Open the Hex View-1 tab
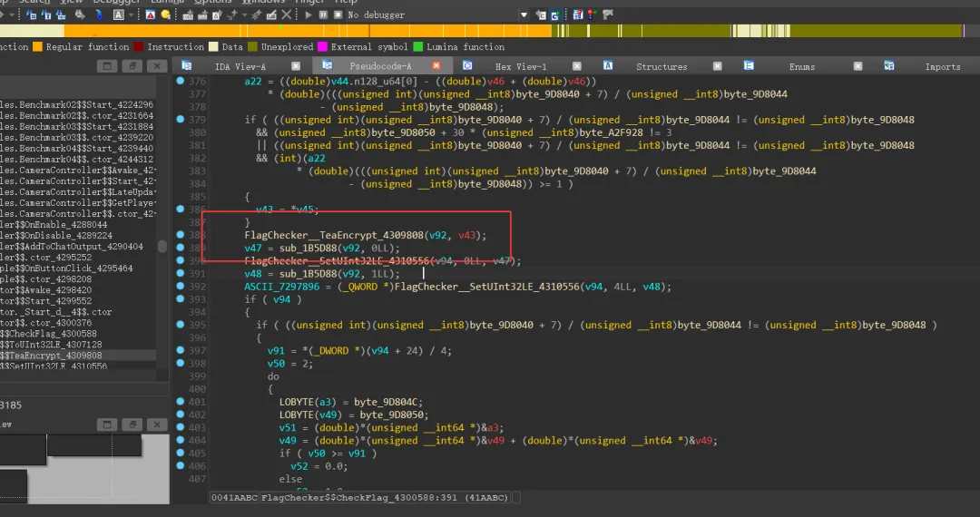 [x=521, y=66]
